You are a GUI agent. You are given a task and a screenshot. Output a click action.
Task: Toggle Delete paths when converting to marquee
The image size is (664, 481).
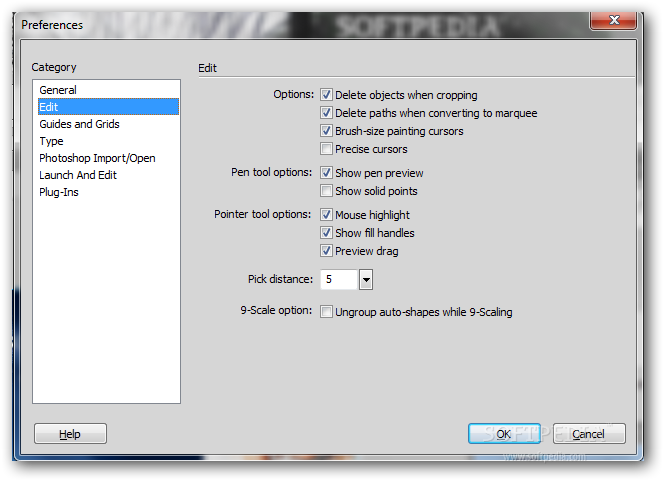[326, 113]
